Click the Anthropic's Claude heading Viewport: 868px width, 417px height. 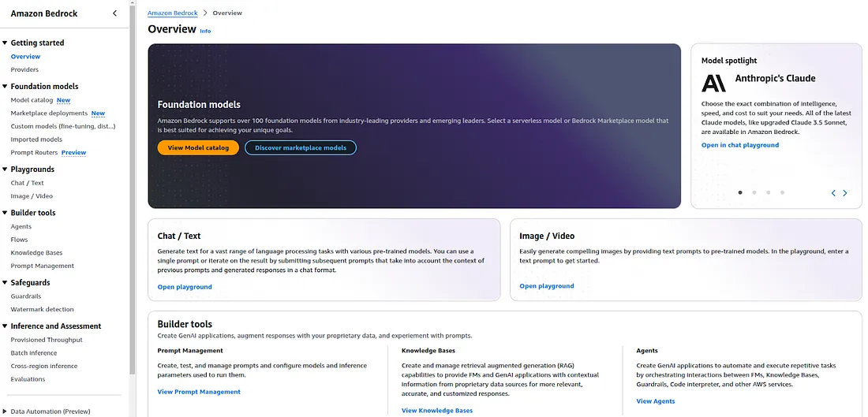point(775,79)
